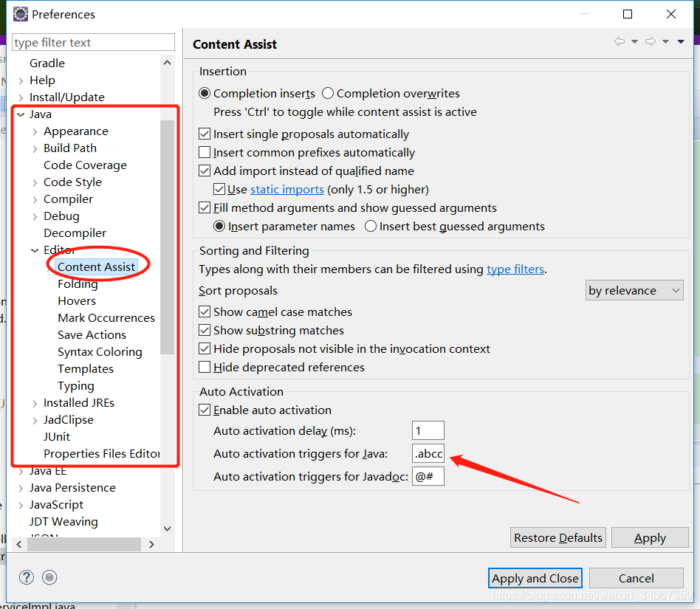700x609 pixels.
Task: Click the preference recording round icon
Action: point(49,577)
